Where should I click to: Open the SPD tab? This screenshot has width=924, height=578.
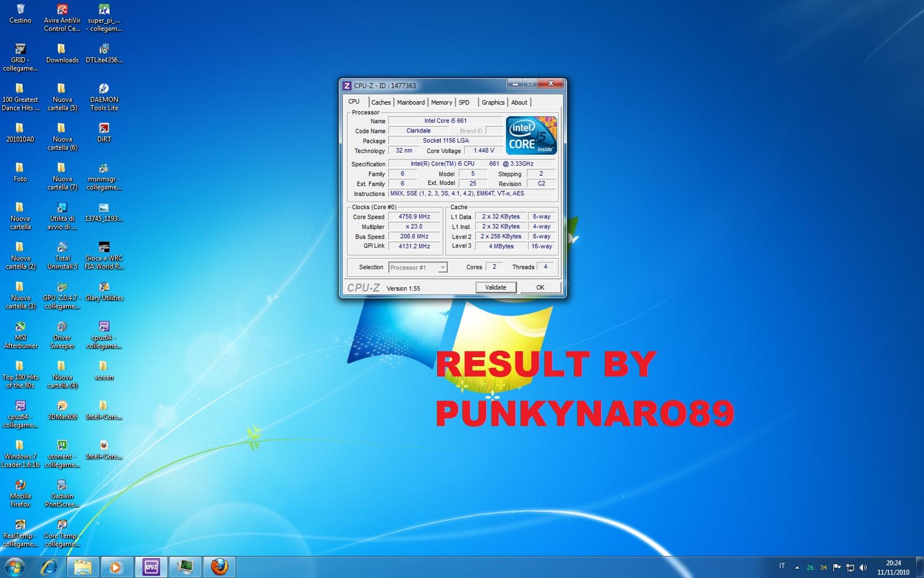[x=464, y=102]
